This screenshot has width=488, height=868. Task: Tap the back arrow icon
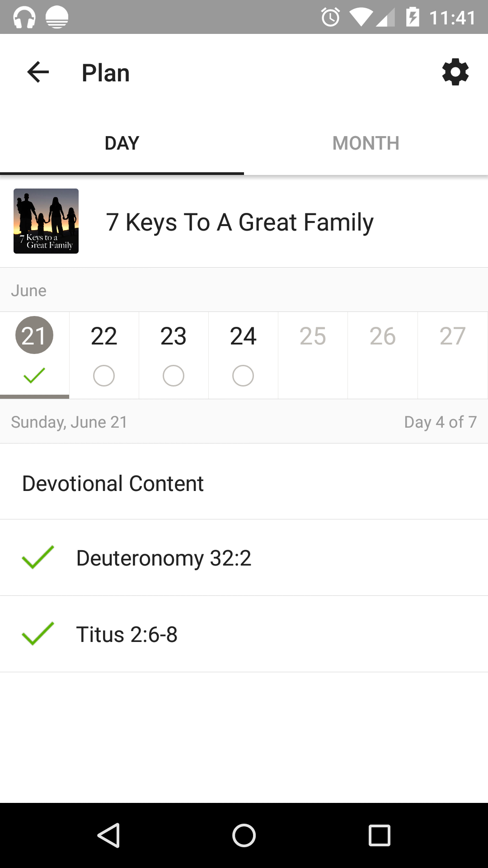[38, 72]
